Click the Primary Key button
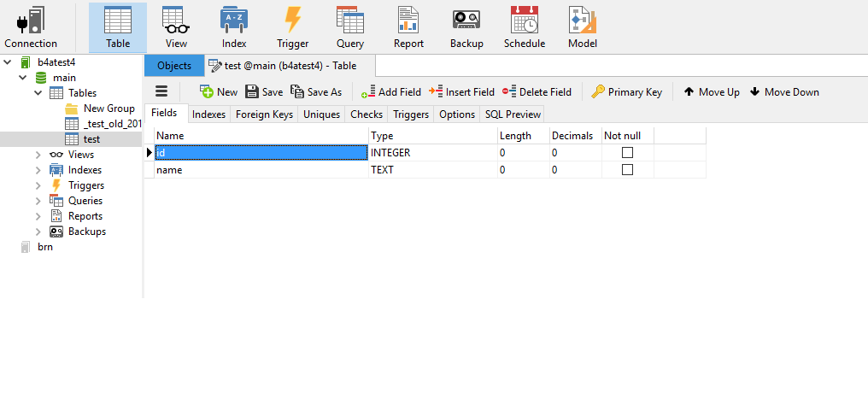868x393 pixels. click(x=626, y=92)
